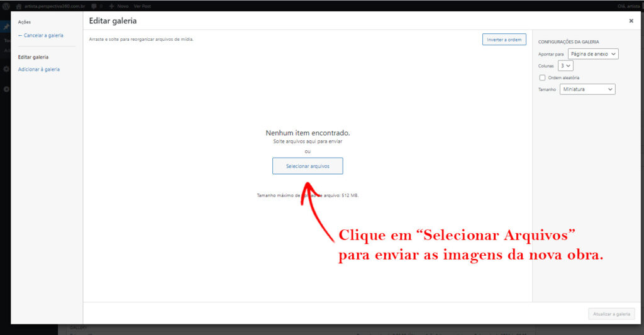Enable the Ordem aleatória checkbox
This screenshot has width=644, height=335.
[x=542, y=77]
